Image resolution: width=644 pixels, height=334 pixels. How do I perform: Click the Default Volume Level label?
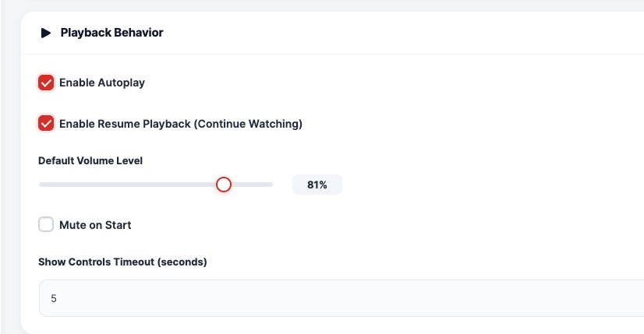(90, 160)
